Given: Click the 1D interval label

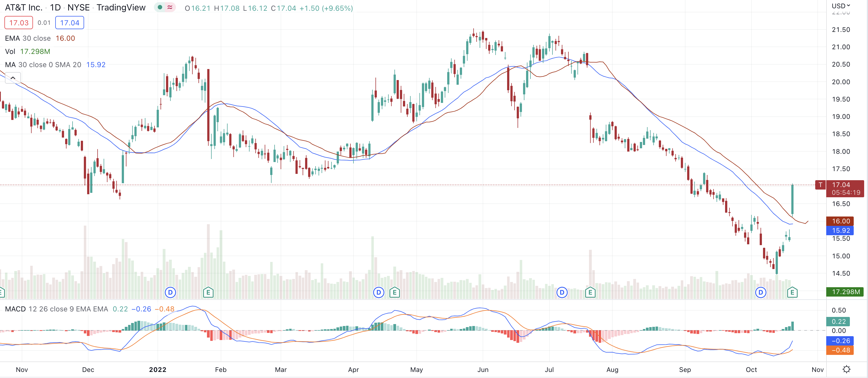Looking at the screenshot, I should click(55, 7).
